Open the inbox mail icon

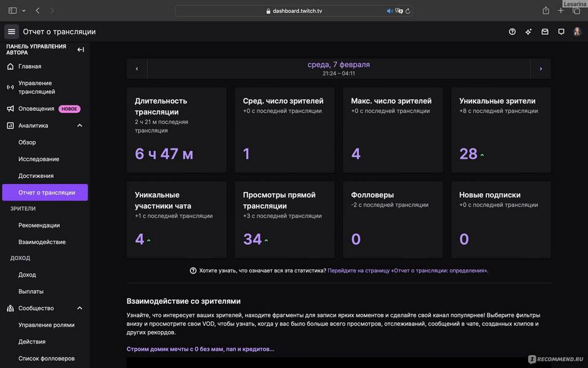(x=545, y=32)
